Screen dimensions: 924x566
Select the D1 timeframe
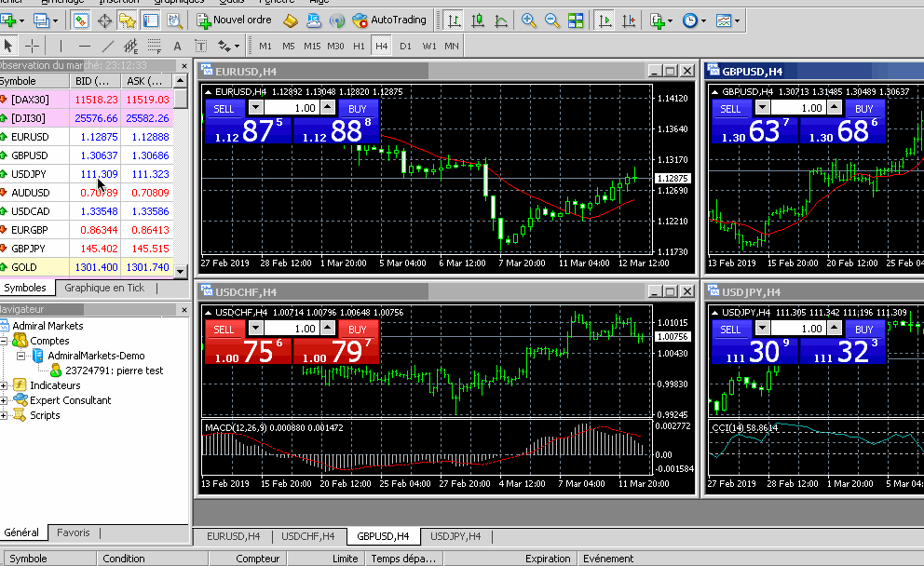point(405,46)
